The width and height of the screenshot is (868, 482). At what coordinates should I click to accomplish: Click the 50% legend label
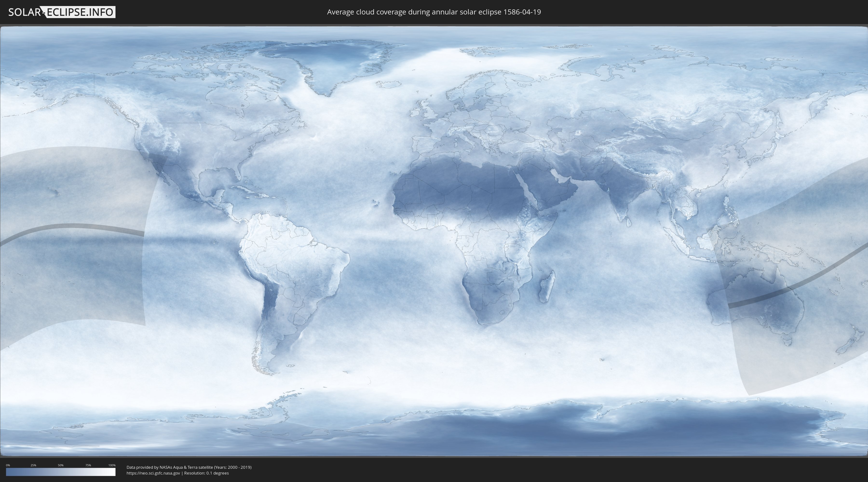pos(61,465)
